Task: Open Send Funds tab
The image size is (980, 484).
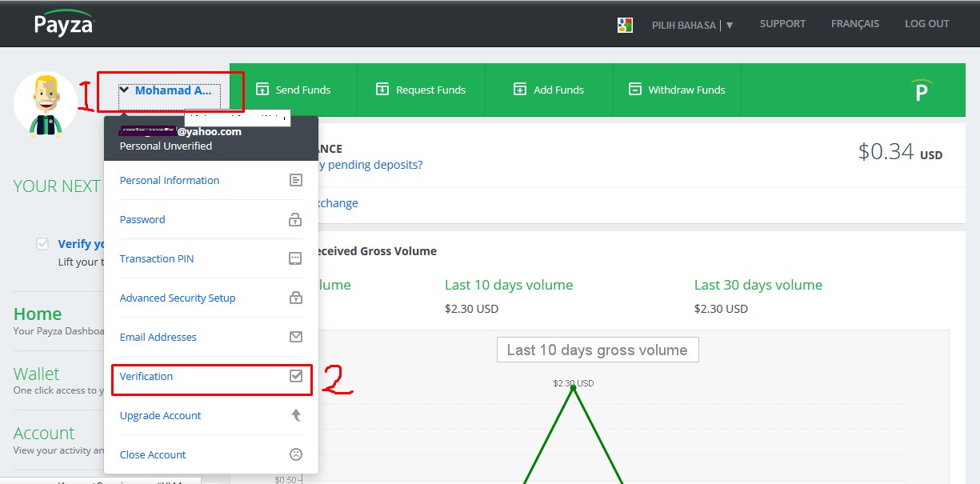Action: tap(293, 90)
